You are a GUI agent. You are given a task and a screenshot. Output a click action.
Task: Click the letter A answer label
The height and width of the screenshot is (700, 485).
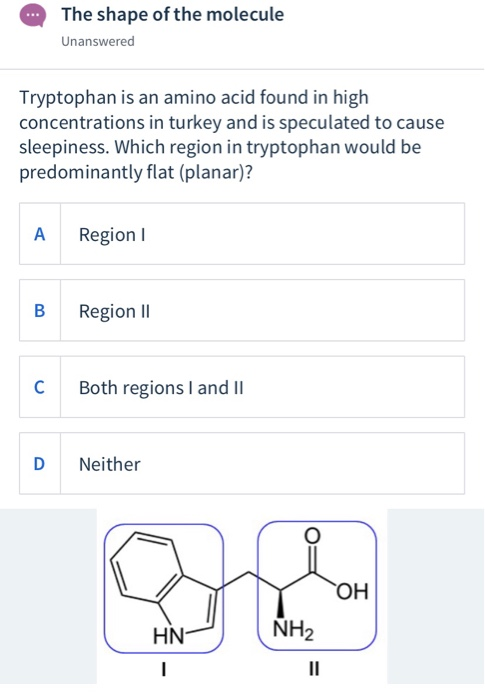pyautogui.click(x=40, y=234)
